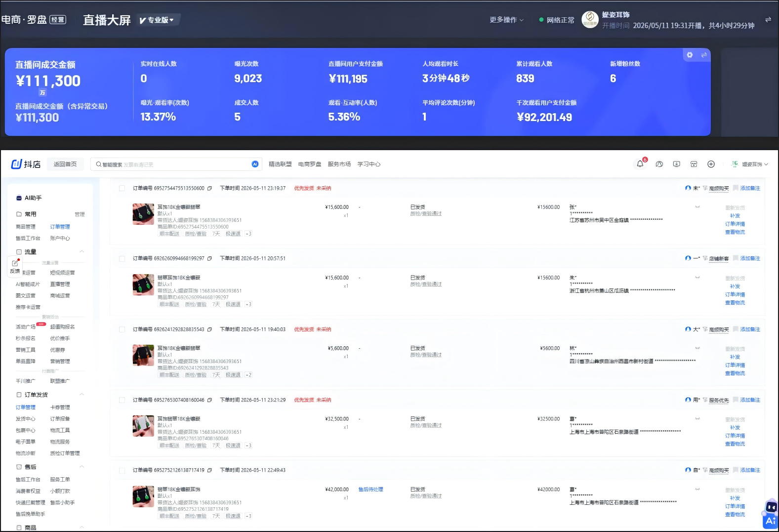The width and height of the screenshot is (779, 532).
Task: Click the AI icon in the search box
Action: 255,164
